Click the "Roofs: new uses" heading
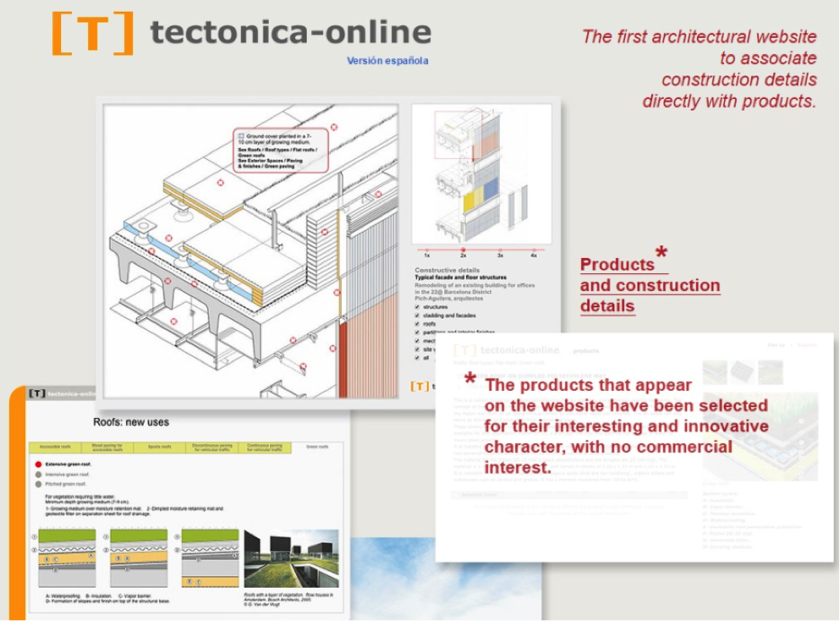The image size is (840, 621). coord(131,422)
